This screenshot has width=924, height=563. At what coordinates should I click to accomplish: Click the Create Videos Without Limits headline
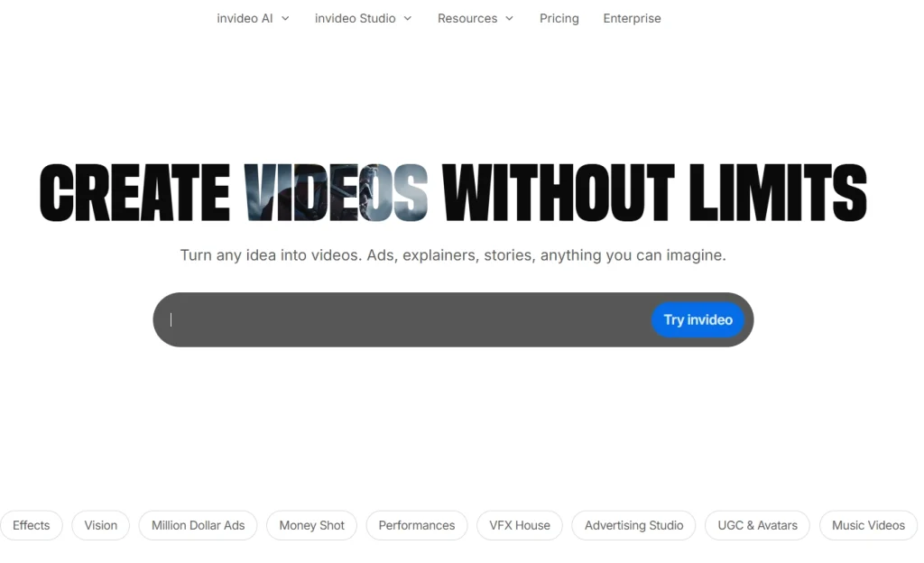[x=451, y=190]
